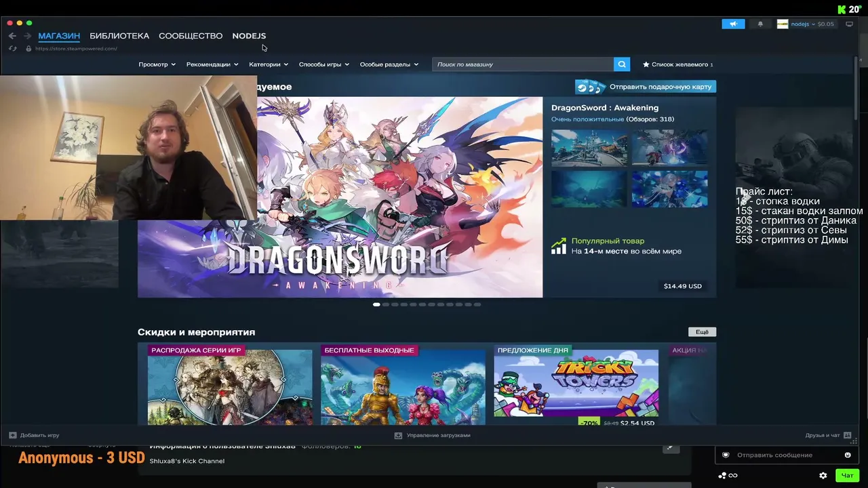Open Kick chat settings gear

pyautogui.click(x=823, y=476)
